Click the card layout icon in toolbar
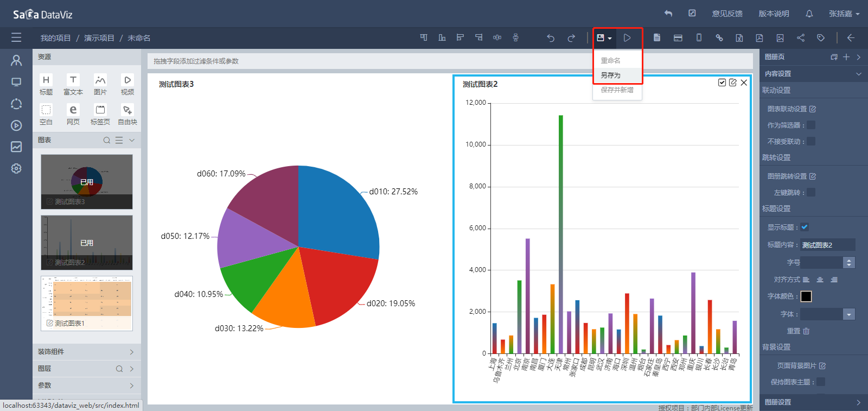This screenshot has height=411, width=868. click(678, 38)
